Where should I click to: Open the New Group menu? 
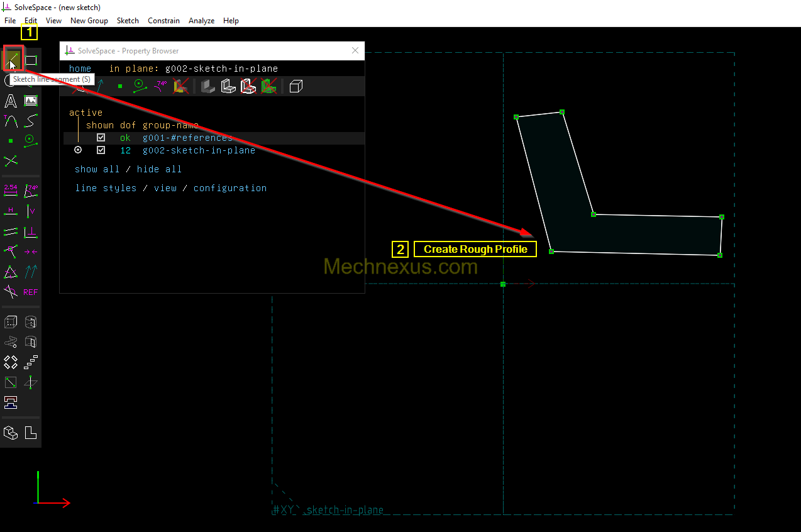(89, 21)
